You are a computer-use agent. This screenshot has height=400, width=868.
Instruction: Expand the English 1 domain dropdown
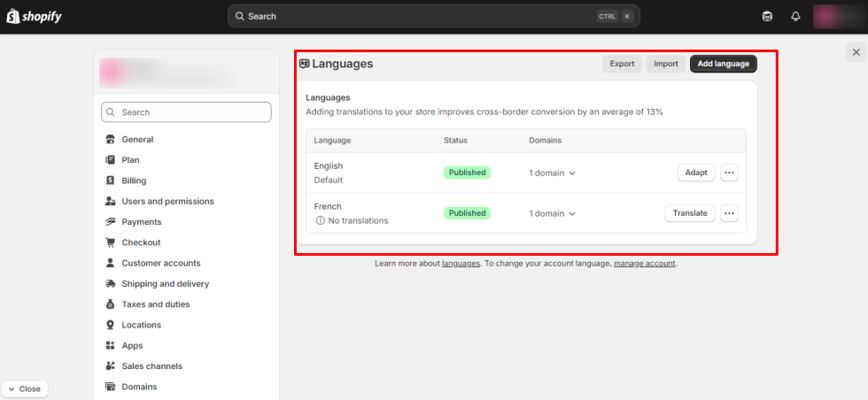point(553,173)
